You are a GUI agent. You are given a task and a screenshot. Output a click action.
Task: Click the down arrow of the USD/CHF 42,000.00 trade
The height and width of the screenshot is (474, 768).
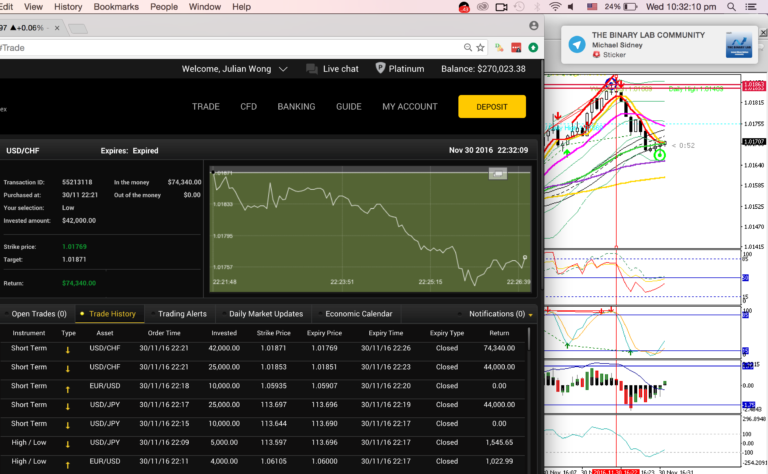(68, 350)
